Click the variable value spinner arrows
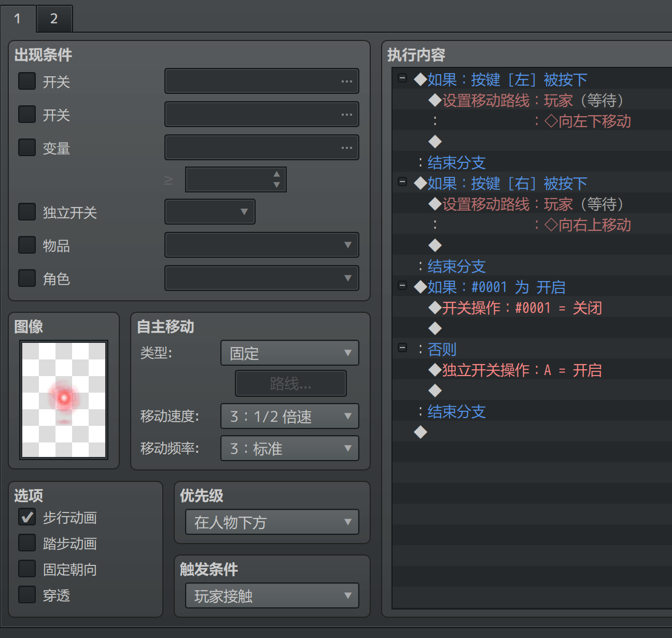 pos(277,179)
